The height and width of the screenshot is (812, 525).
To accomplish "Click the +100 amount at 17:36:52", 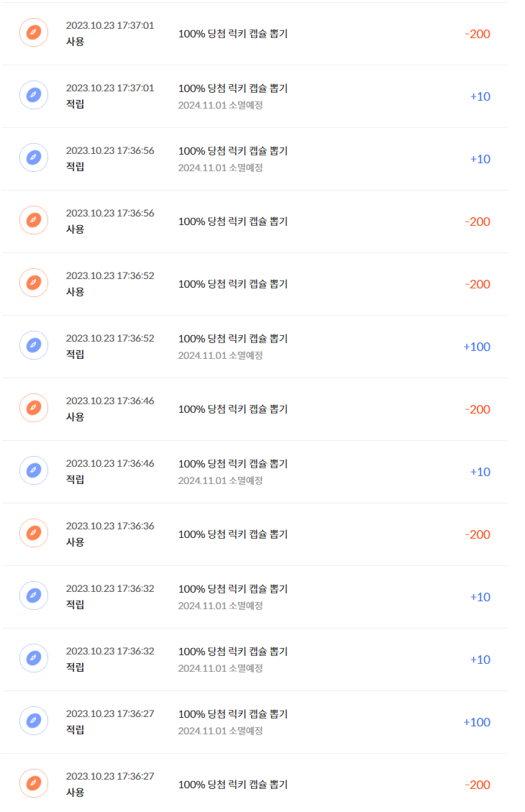I will point(477,347).
